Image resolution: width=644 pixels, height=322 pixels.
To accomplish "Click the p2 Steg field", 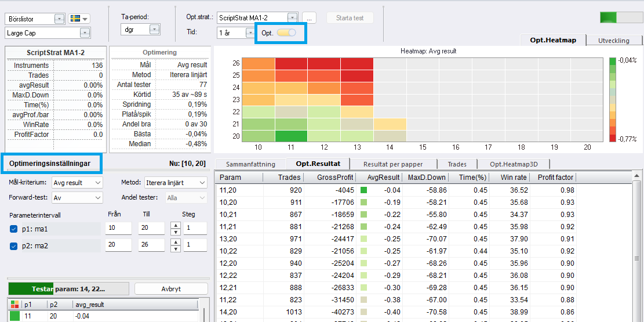I will pos(195,245).
